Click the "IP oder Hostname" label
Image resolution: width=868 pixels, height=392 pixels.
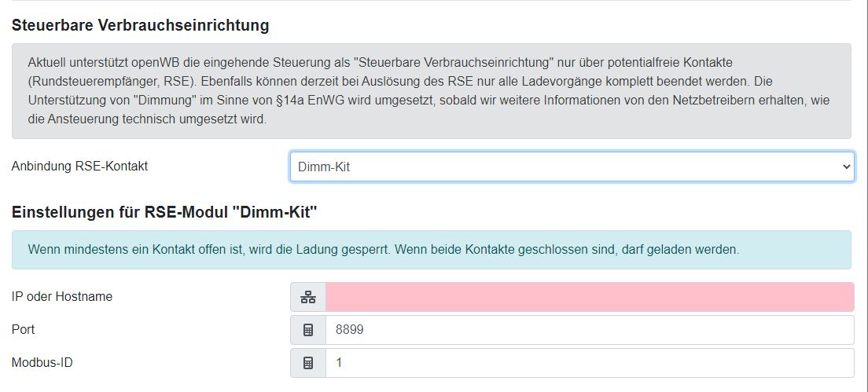pyautogui.click(x=62, y=297)
